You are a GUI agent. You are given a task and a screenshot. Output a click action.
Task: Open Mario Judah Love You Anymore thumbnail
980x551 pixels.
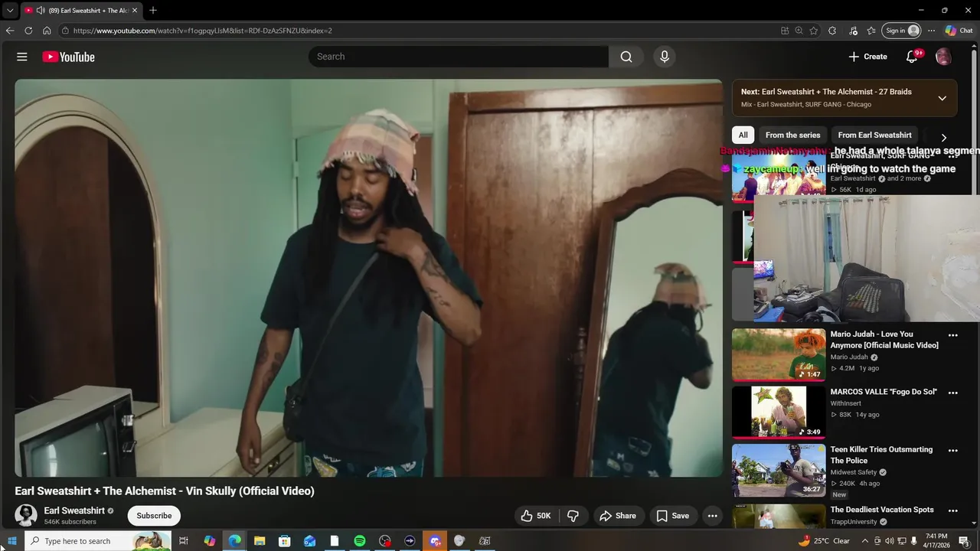(779, 355)
